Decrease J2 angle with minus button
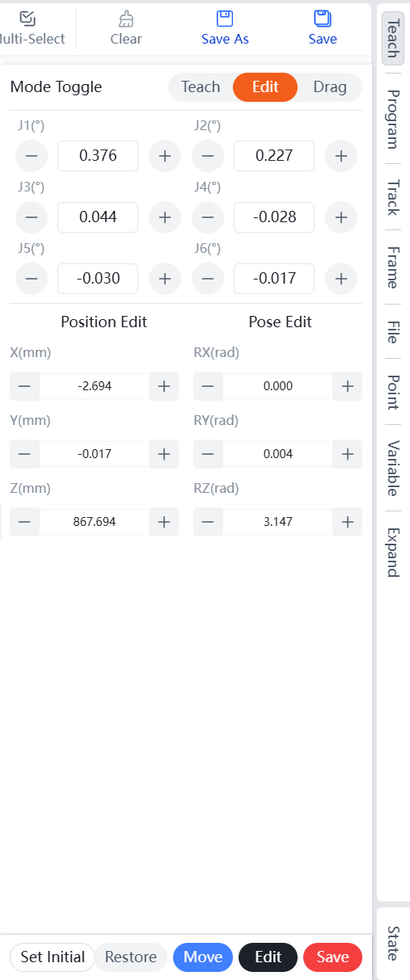Screen dimensions: 410x980 coord(208,156)
